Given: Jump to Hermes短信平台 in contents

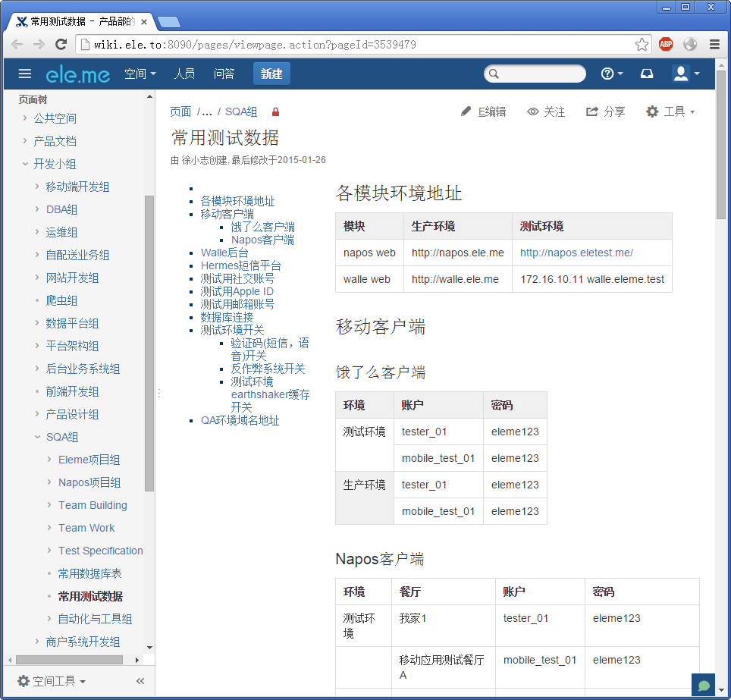Looking at the screenshot, I should 241,265.
